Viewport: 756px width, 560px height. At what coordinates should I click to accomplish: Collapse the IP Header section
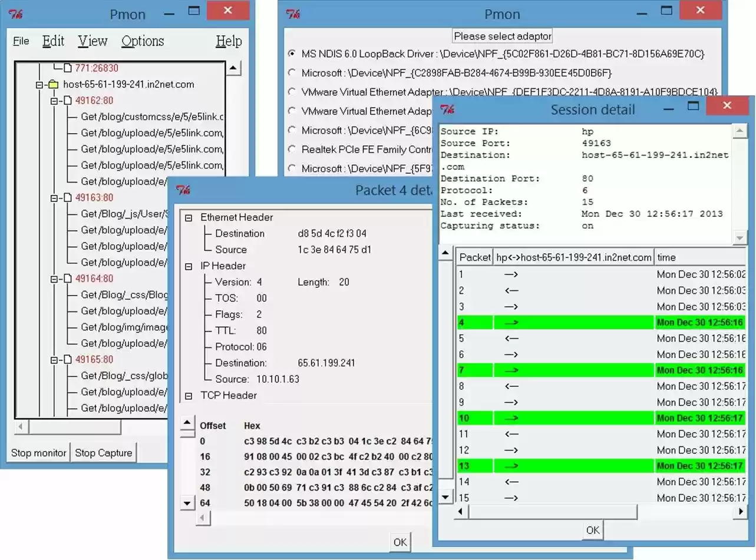pyautogui.click(x=189, y=266)
